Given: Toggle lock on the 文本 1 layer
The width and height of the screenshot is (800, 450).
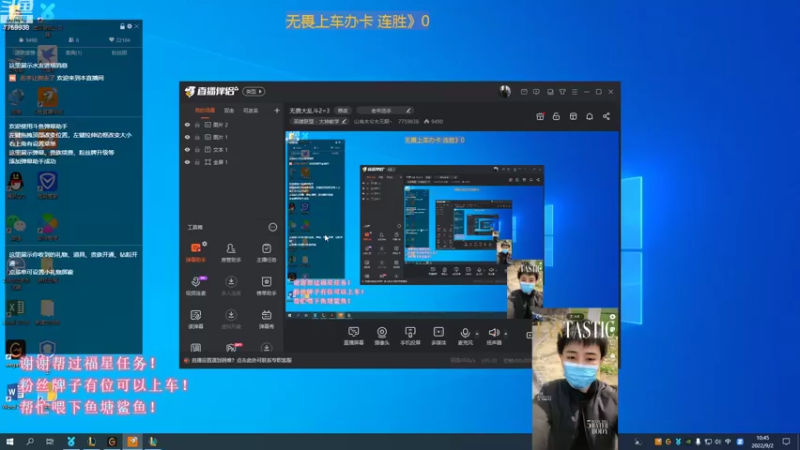Looking at the screenshot, I should [x=197, y=149].
